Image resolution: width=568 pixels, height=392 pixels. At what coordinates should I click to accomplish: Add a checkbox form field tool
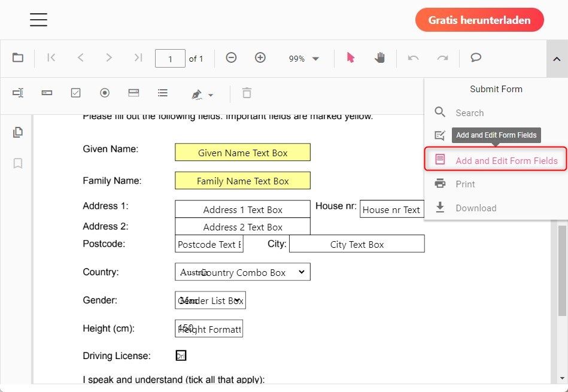pyautogui.click(x=76, y=93)
